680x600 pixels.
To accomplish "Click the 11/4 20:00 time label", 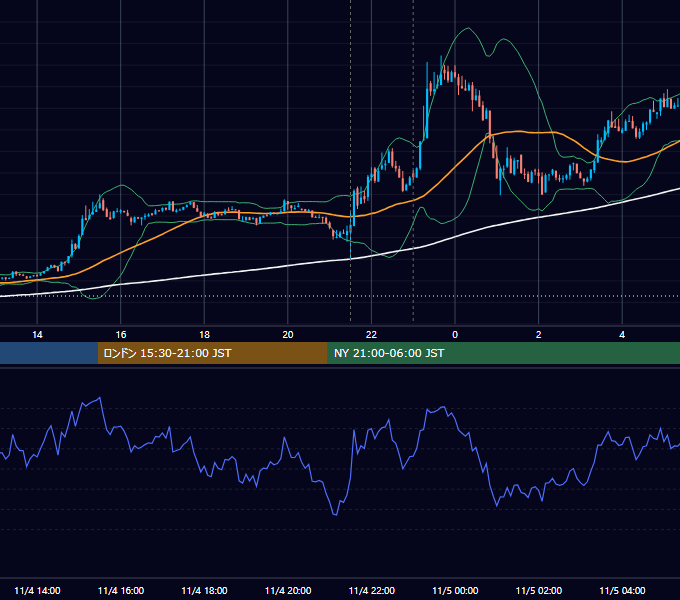I will tap(288, 590).
